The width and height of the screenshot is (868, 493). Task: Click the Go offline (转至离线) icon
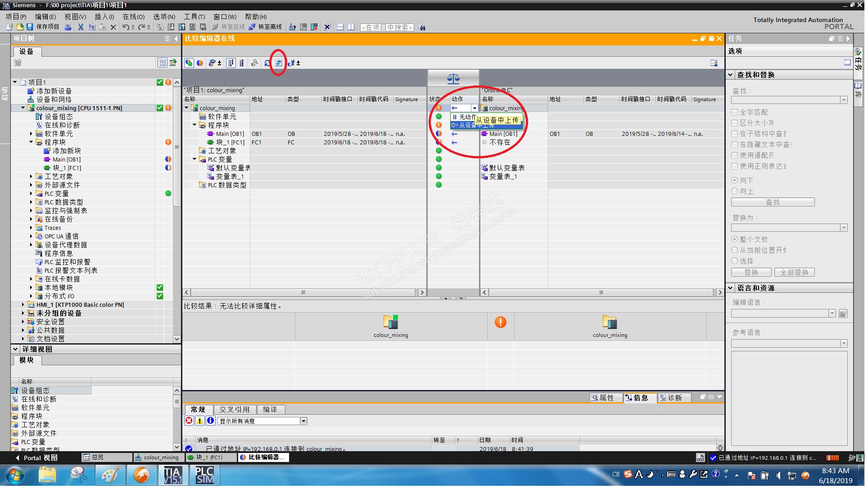pyautogui.click(x=252, y=27)
